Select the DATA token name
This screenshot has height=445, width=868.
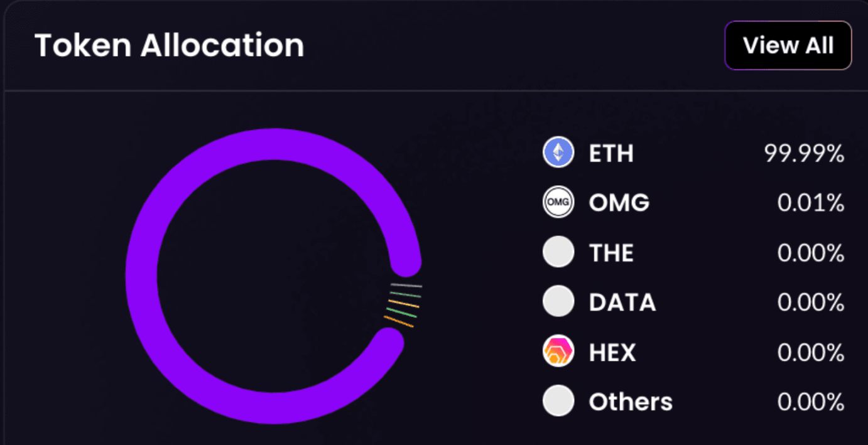click(622, 303)
